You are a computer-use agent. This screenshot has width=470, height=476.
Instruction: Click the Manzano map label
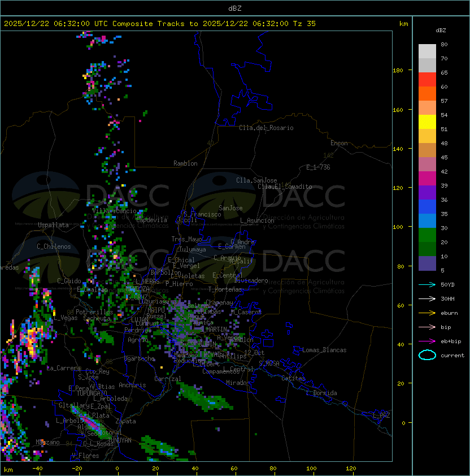47,442
